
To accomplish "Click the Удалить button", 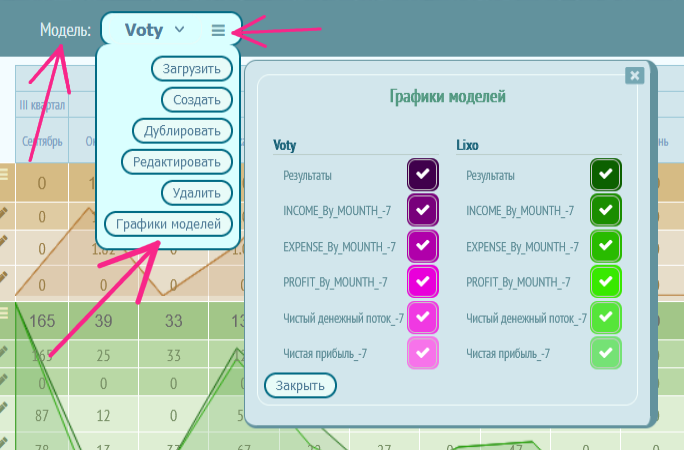I will [197, 191].
